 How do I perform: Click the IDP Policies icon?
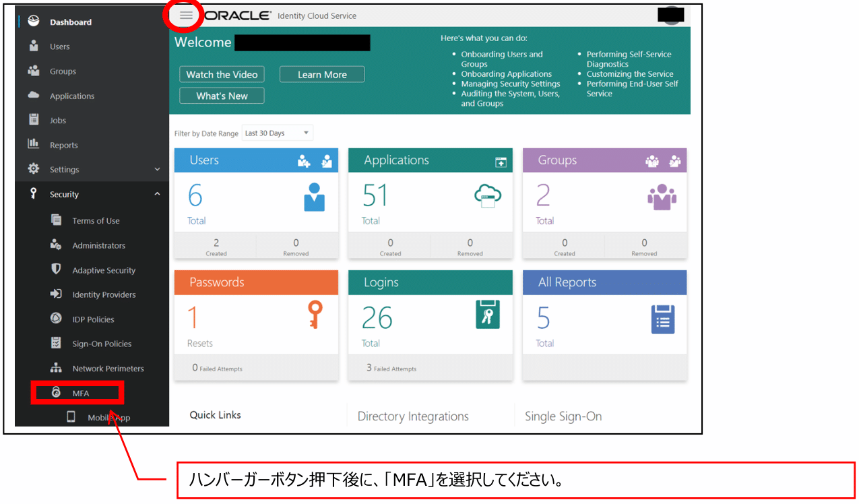click(57, 319)
